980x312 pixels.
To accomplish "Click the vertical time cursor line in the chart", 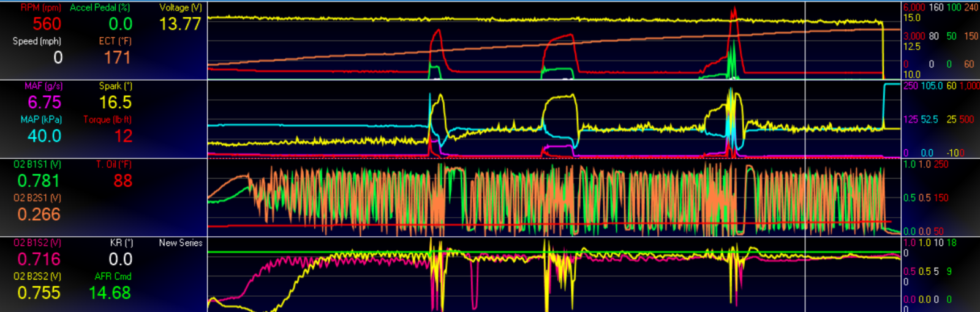I will point(805,156).
